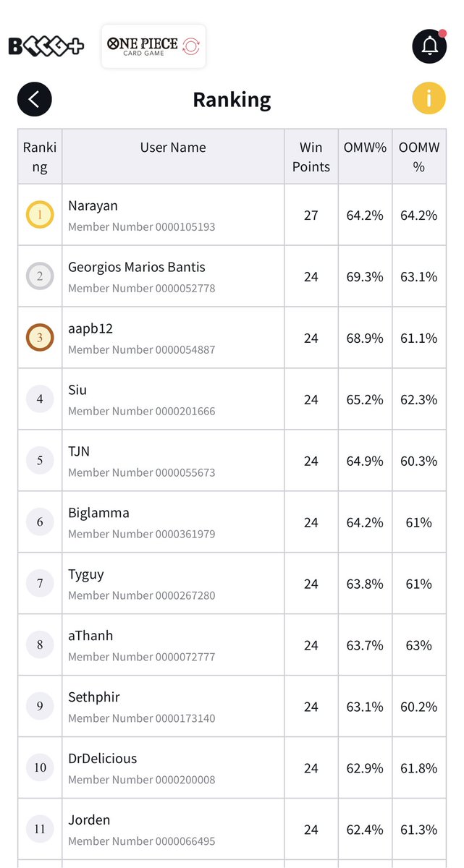
Task: Tap the BCG+ logo
Action: tap(46, 46)
